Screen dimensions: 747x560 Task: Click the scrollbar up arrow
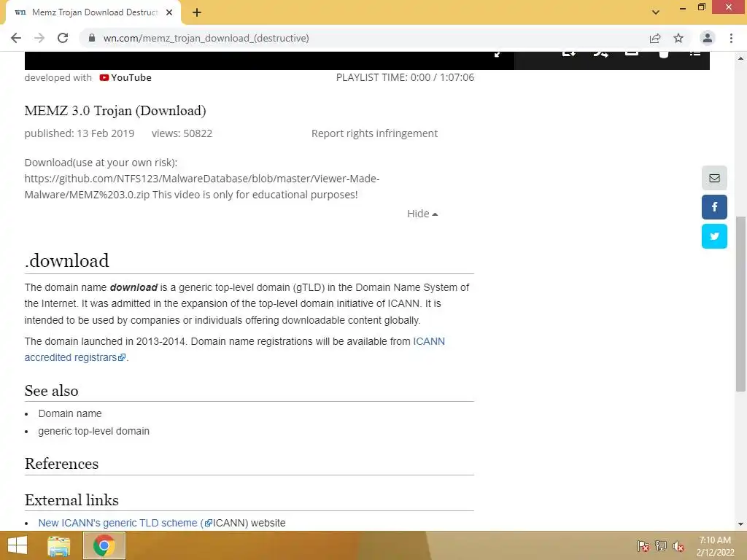(740, 58)
